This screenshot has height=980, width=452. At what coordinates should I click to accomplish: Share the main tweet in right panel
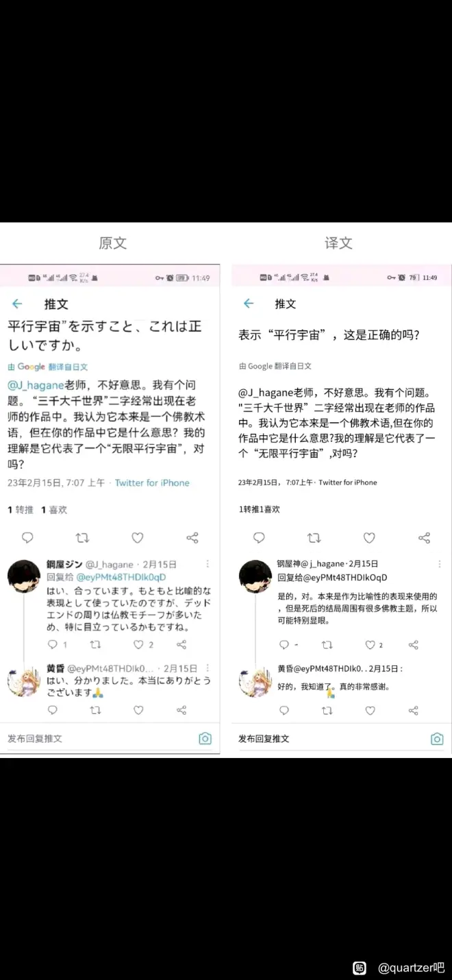tap(424, 538)
